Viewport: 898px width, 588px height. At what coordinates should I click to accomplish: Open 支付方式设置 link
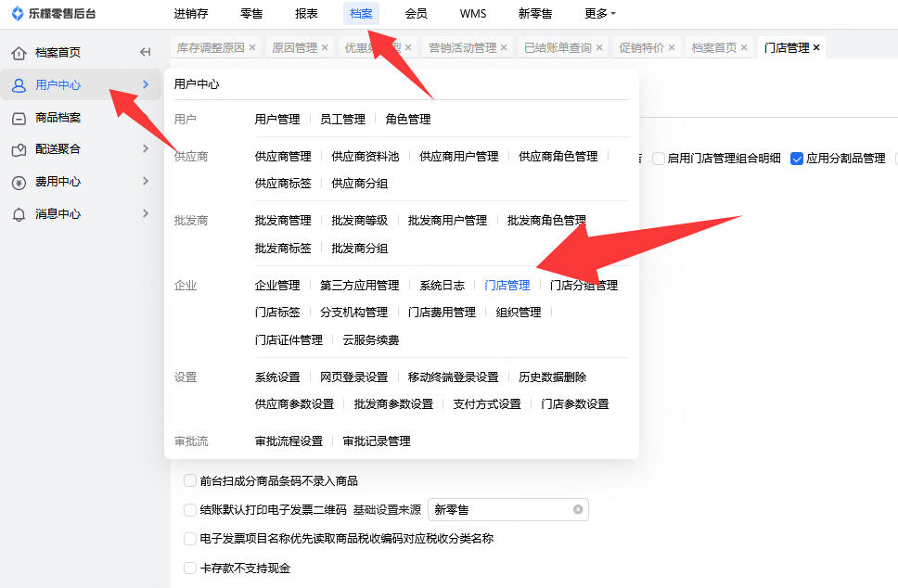click(487, 404)
